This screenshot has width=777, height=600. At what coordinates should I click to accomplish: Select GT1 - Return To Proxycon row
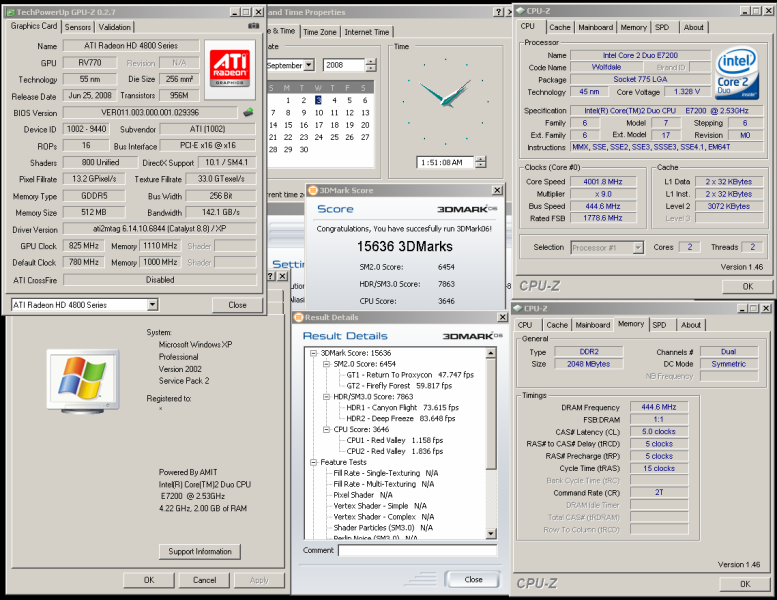click(x=410, y=375)
